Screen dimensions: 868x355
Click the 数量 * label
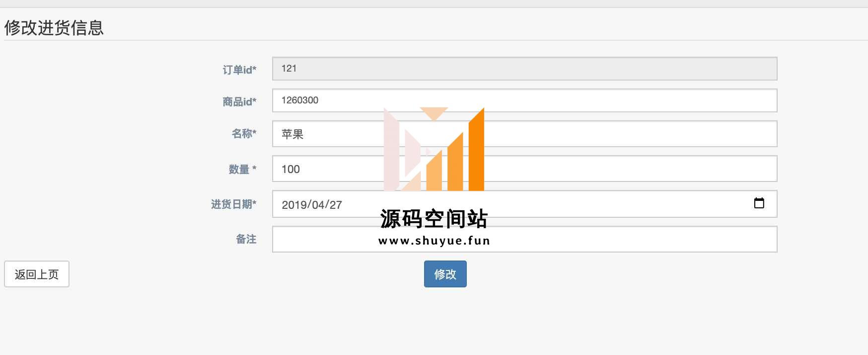point(242,169)
